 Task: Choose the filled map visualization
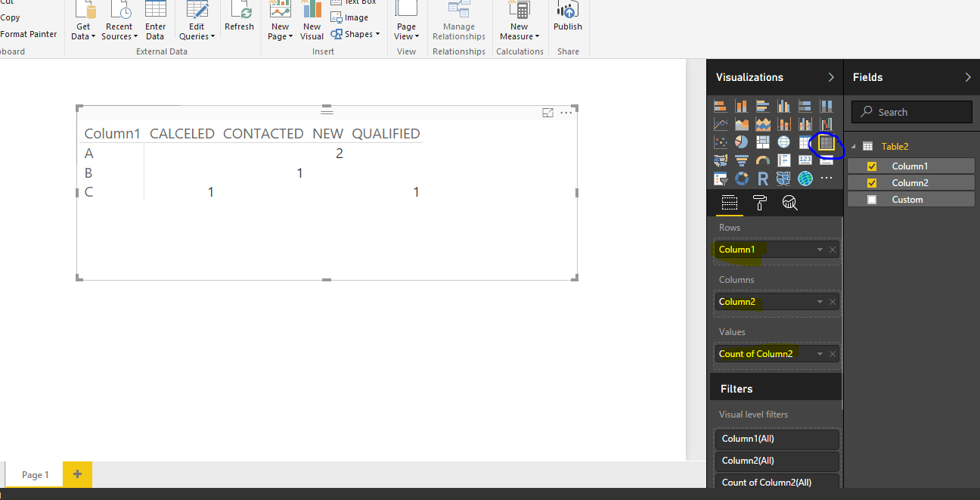[x=720, y=160]
